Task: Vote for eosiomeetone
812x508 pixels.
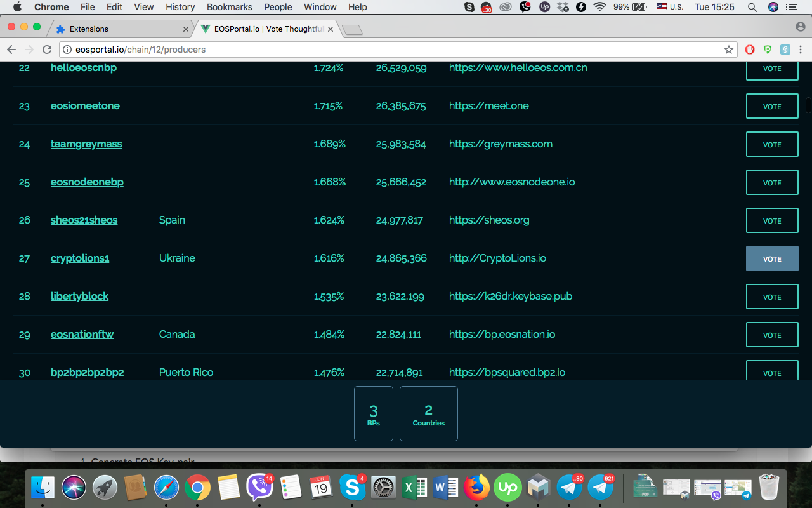Action: point(772,107)
